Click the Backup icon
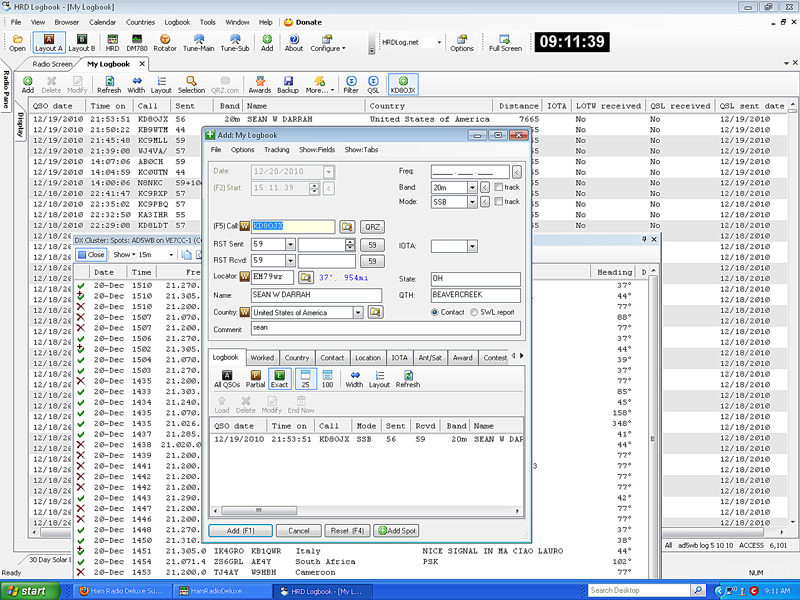The image size is (800, 600). tap(288, 85)
